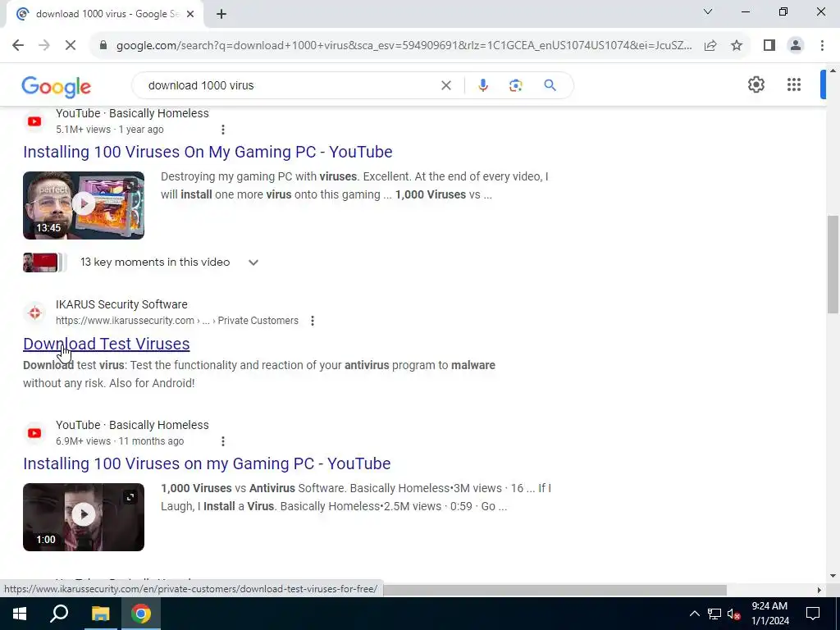The height and width of the screenshot is (630, 840).
Task: Stop loading the page
Action: 71,46
